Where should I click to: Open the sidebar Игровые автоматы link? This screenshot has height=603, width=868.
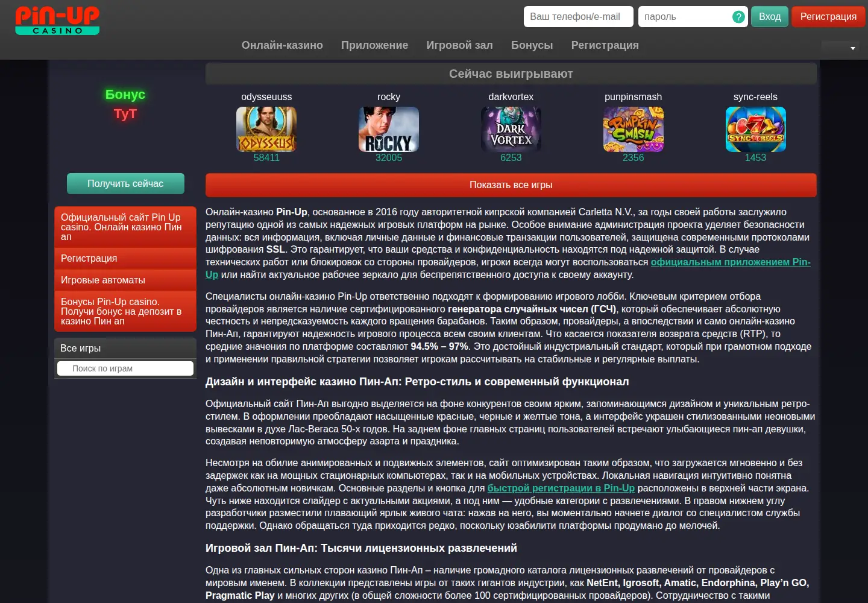[x=125, y=280]
